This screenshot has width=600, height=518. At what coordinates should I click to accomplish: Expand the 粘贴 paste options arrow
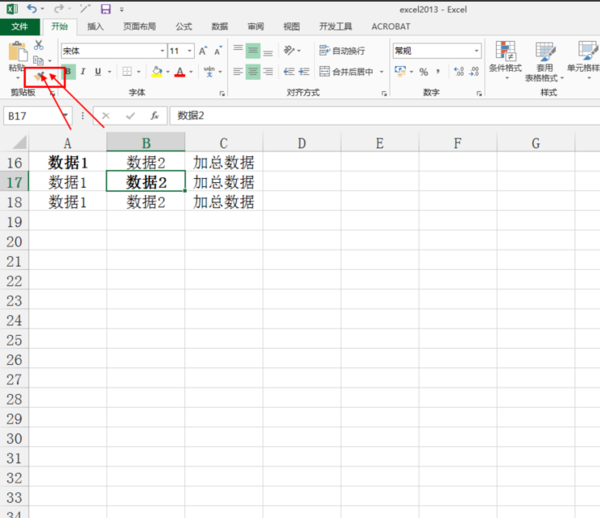click(x=18, y=78)
